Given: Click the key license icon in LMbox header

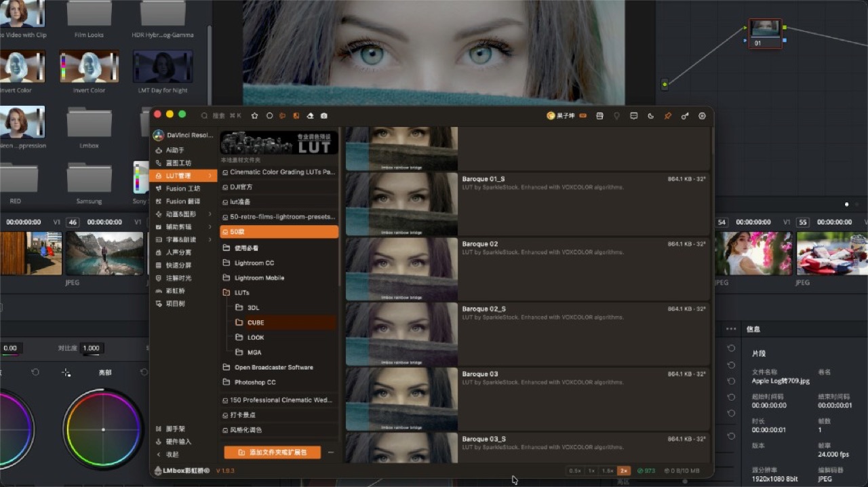Looking at the screenshot, I should (x=685, y=116).
